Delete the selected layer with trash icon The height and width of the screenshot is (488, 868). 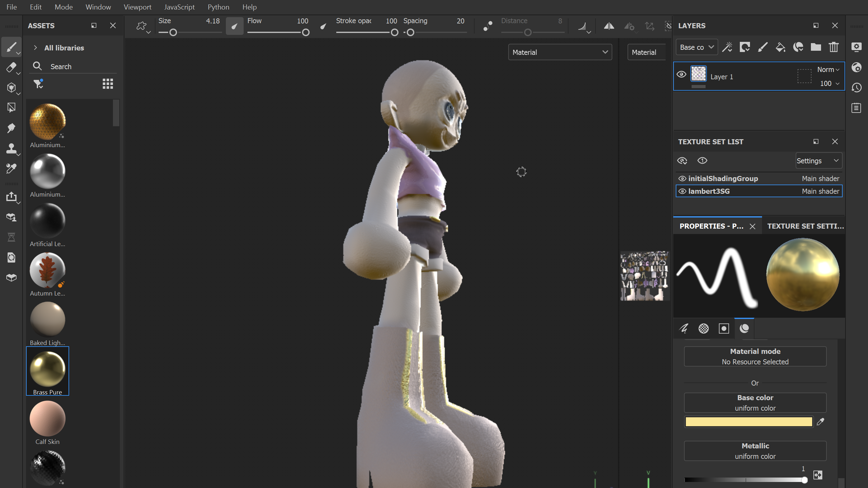click(834, 47)
